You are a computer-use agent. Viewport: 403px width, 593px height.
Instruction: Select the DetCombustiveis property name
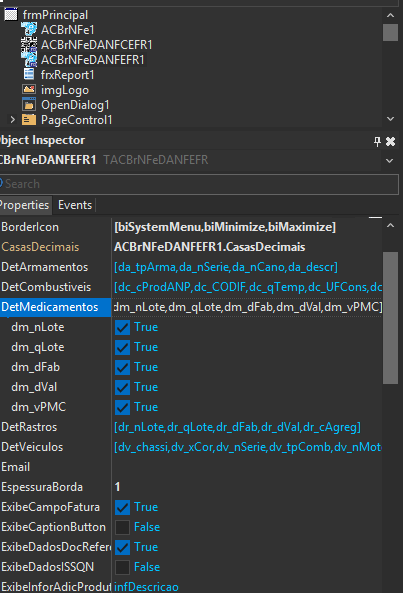46,287
